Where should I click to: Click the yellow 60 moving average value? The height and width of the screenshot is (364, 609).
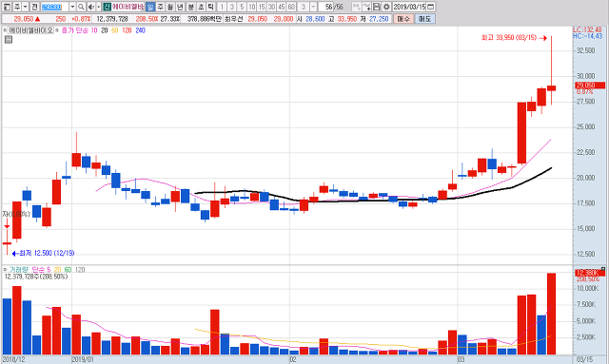115,30
